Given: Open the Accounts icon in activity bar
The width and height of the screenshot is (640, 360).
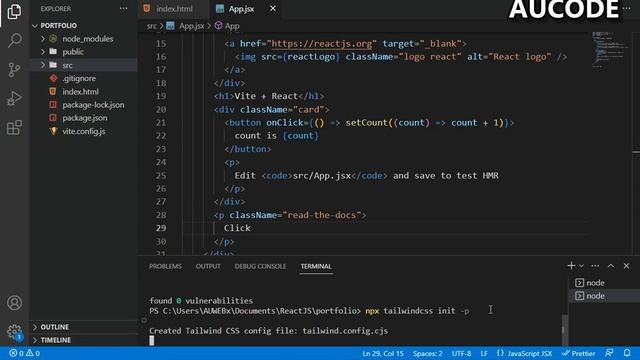Looking at the screenshot, I should [14, 303].
